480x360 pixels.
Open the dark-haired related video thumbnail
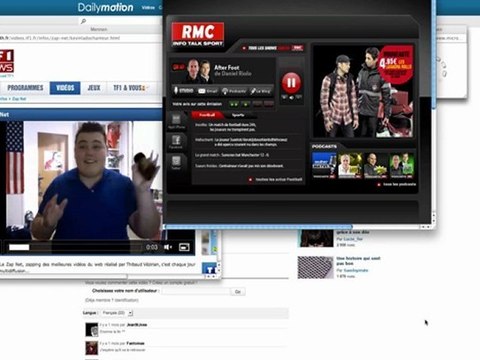[x=316, y=238]
